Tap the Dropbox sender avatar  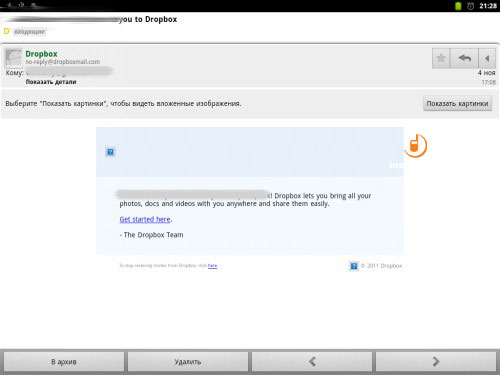(x=13, y=58)
